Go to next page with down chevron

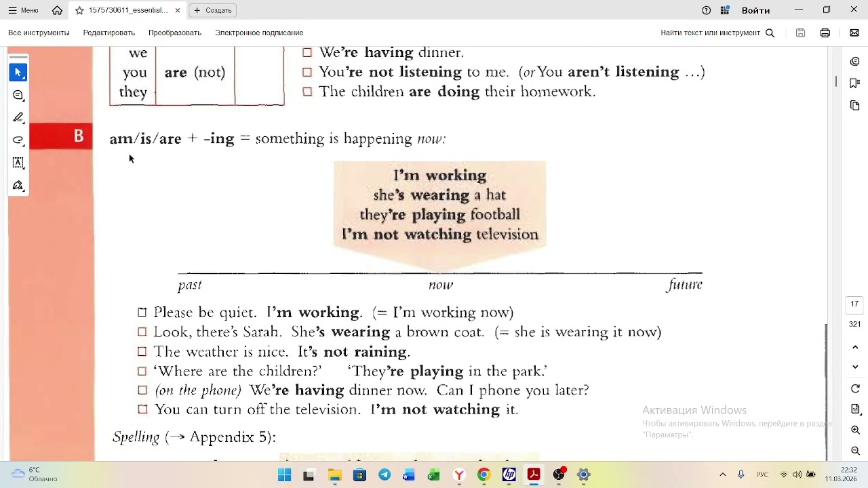click(855, 367)
